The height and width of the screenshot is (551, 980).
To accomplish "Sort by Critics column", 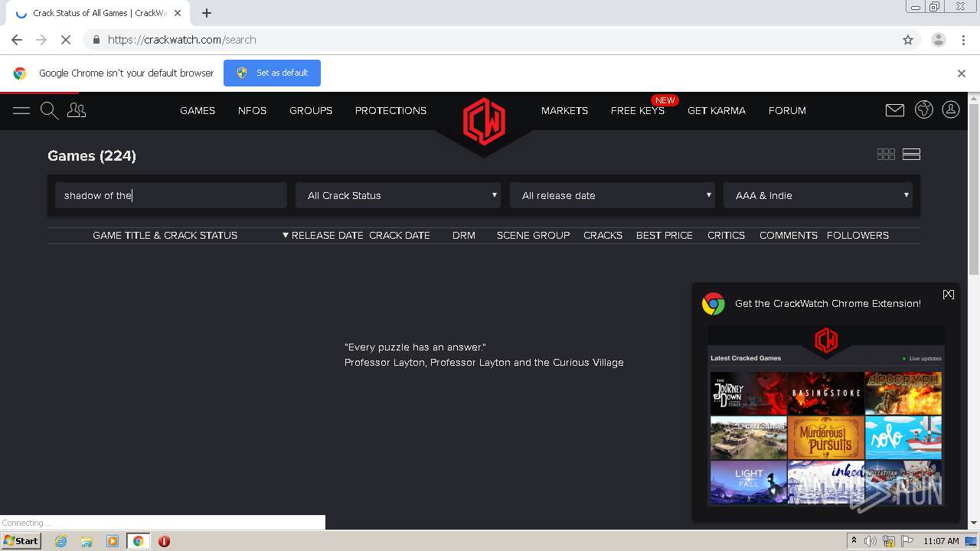I will (x=726, y=235).
